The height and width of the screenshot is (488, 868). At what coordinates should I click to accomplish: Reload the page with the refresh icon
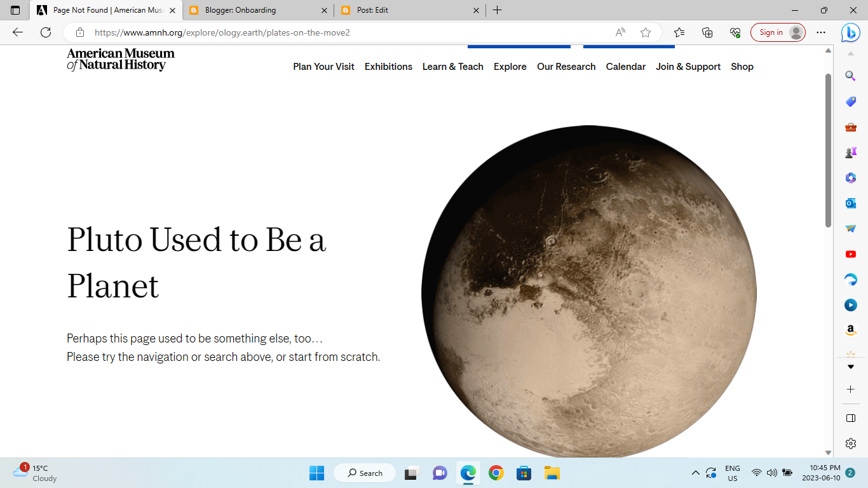tap(46, 32)
